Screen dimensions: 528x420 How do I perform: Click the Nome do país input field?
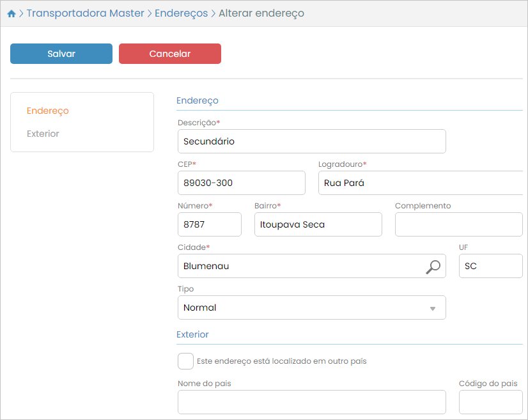point(311,402)
